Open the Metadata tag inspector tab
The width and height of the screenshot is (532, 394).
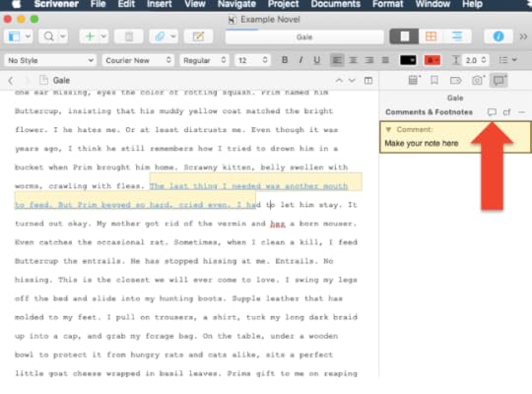pyautogui.click(x=455, y=81)
